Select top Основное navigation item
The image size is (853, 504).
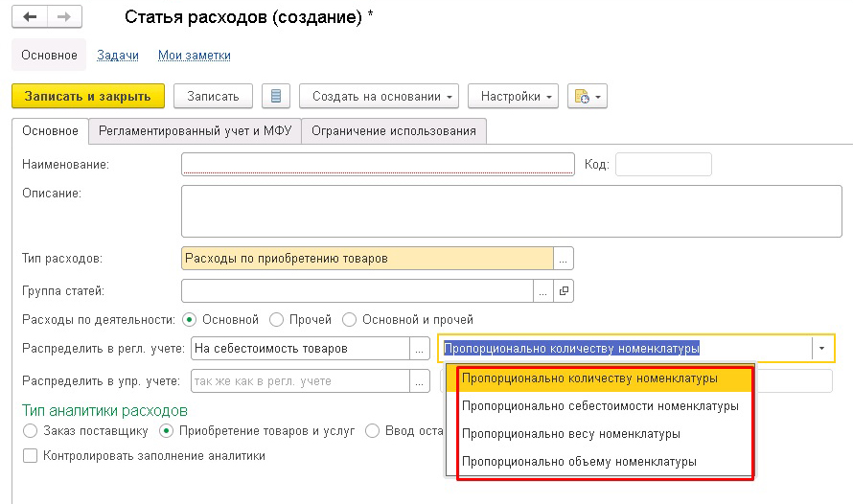click(49, 55)
